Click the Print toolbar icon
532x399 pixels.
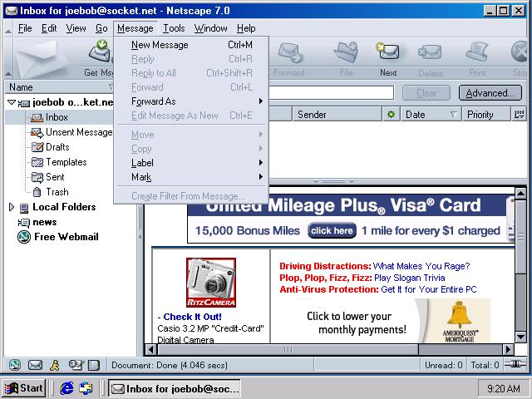click(477, 52)
